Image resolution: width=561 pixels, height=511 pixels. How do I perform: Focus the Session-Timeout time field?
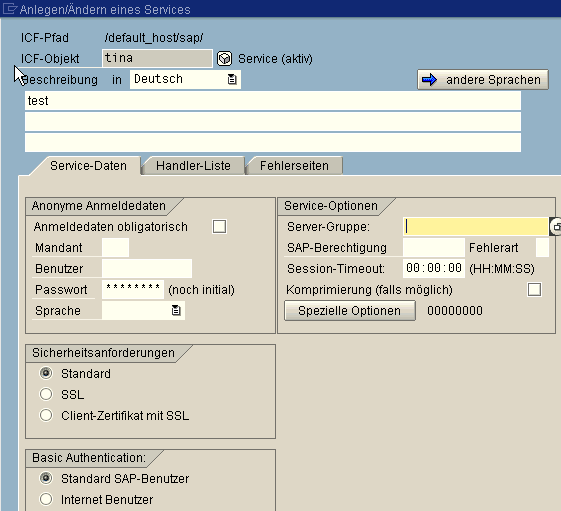[434, 268]
